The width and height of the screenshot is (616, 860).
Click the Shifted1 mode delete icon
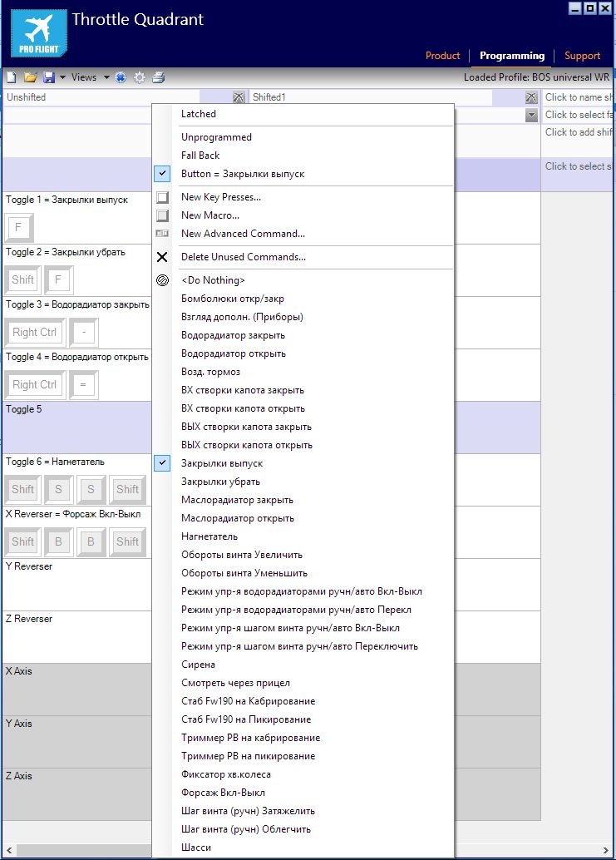[x=531, y=97]
